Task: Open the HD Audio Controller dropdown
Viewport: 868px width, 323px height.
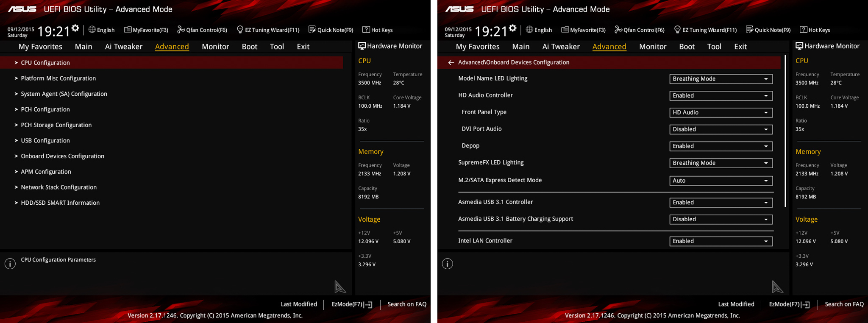Action: pos(721,96)
